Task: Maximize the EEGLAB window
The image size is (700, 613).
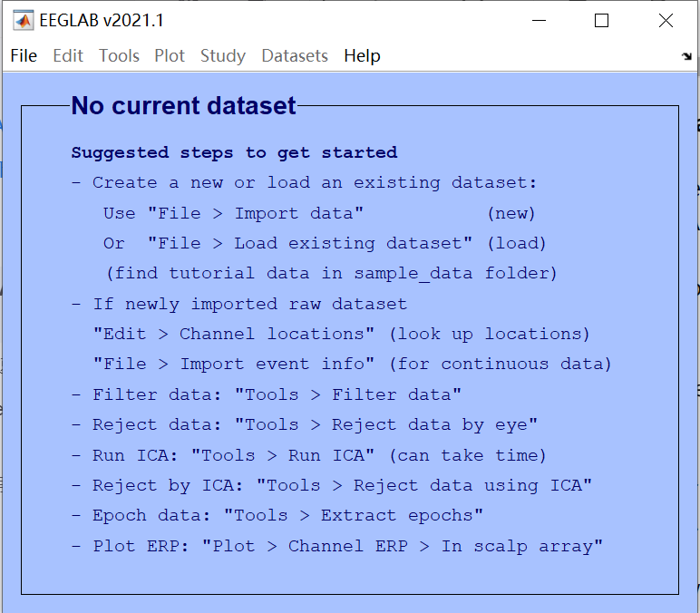Action: [601, 21]
